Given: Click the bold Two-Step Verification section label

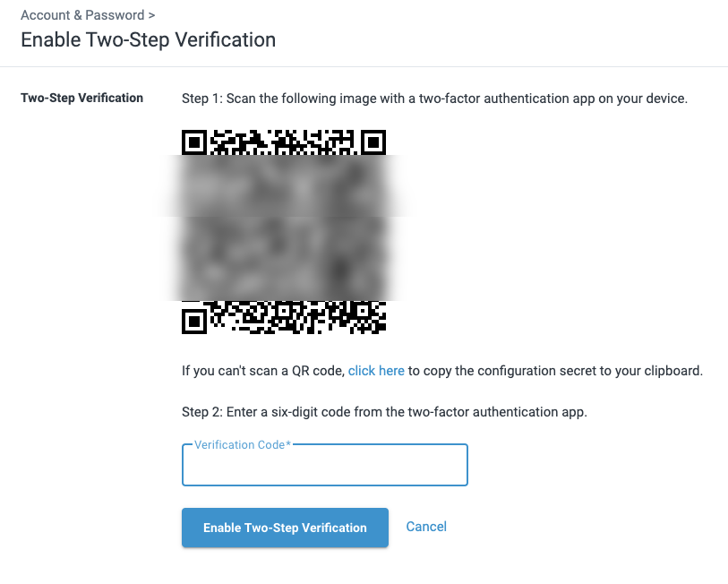Looking at the screenshot, I should pyautogui.click(x=81, y=98).
